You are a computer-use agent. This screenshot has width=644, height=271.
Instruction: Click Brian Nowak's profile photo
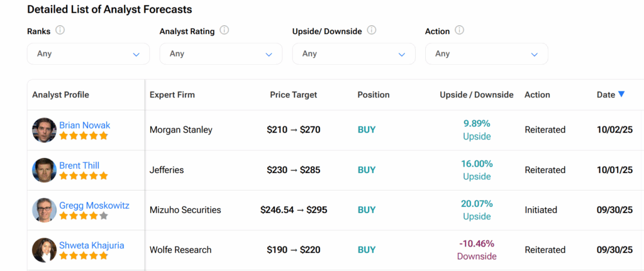pos(44,130)
